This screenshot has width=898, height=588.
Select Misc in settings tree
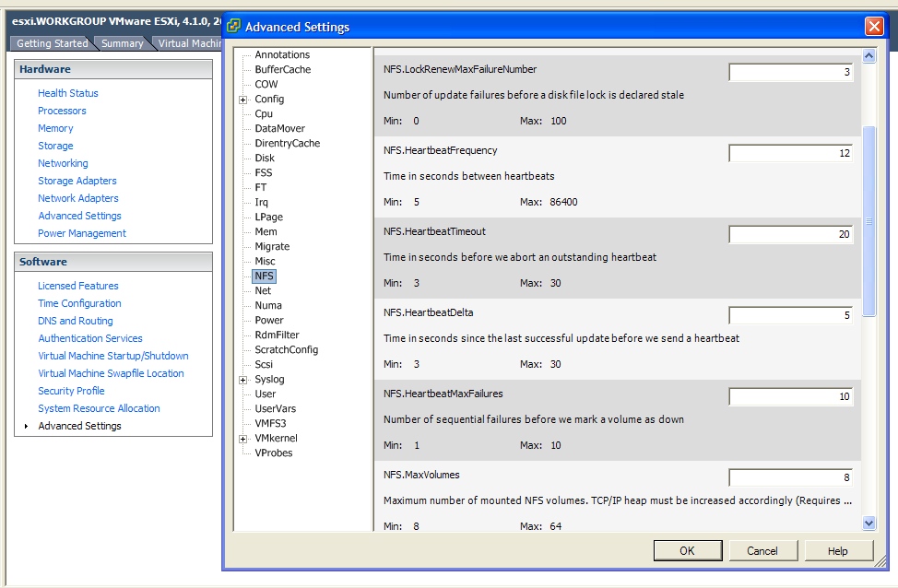(x=266, y=261)
